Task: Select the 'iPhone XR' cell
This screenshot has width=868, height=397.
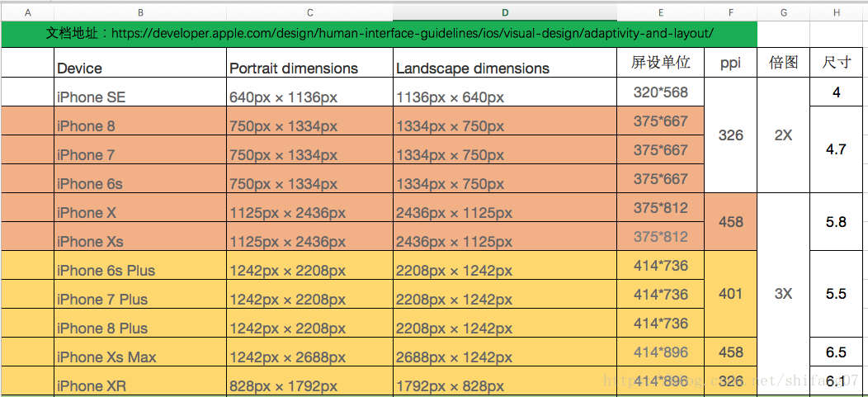Action: 140,380
